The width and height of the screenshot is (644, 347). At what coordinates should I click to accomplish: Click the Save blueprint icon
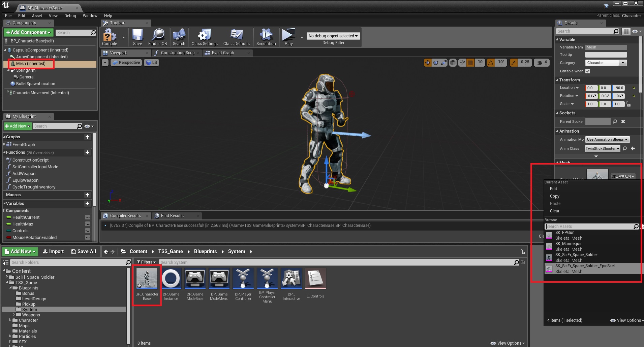[x=137, y=36]
